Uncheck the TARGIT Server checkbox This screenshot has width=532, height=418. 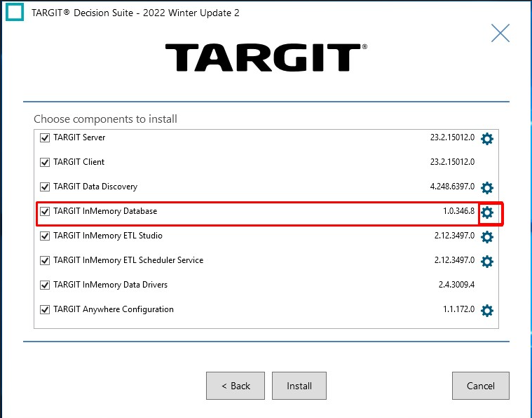coord(45,137)
